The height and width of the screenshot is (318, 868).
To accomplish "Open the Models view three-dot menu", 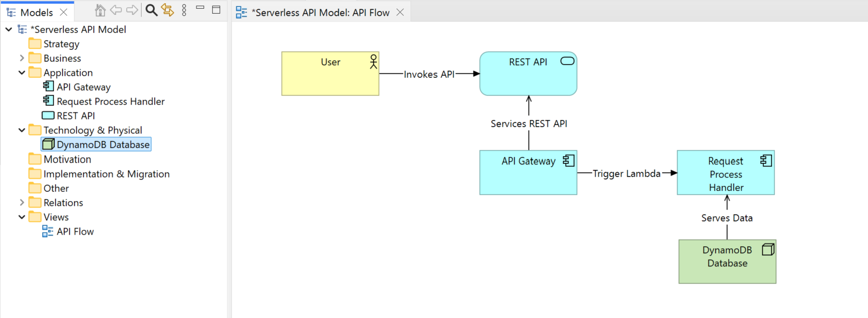I will pos(184,10).
